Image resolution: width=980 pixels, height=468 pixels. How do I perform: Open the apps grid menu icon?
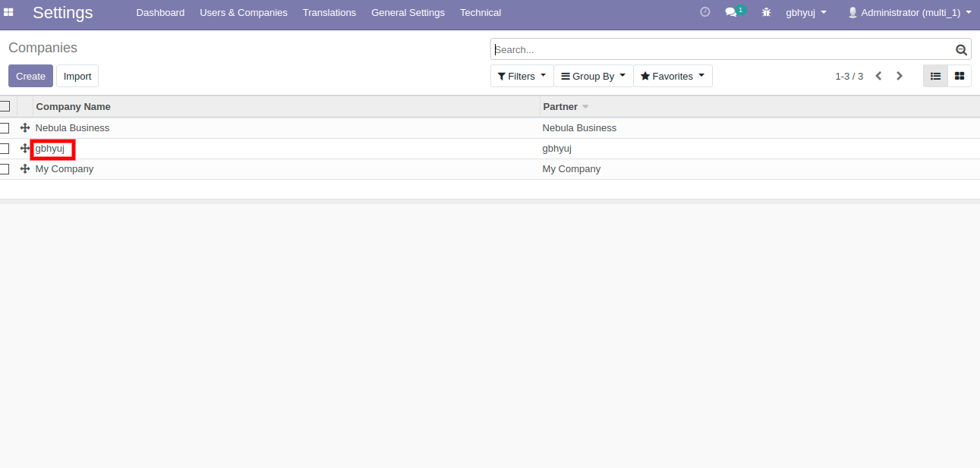coord(9,12)
